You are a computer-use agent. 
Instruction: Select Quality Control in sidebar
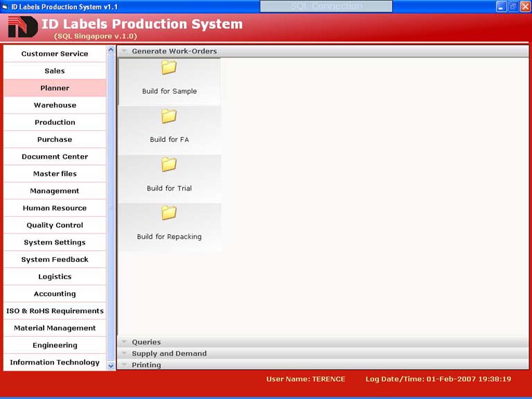pos(55,225)
